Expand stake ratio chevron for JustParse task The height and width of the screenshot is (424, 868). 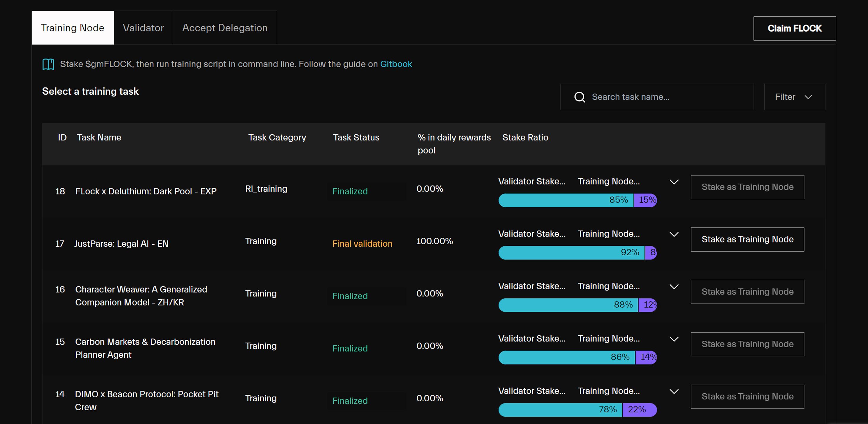click(x=674, y=234)
